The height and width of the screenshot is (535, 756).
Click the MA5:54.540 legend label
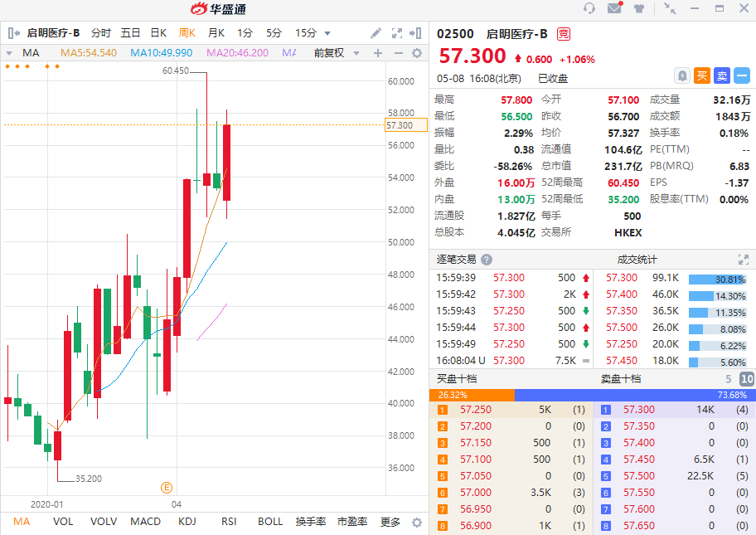click(88, 53)
